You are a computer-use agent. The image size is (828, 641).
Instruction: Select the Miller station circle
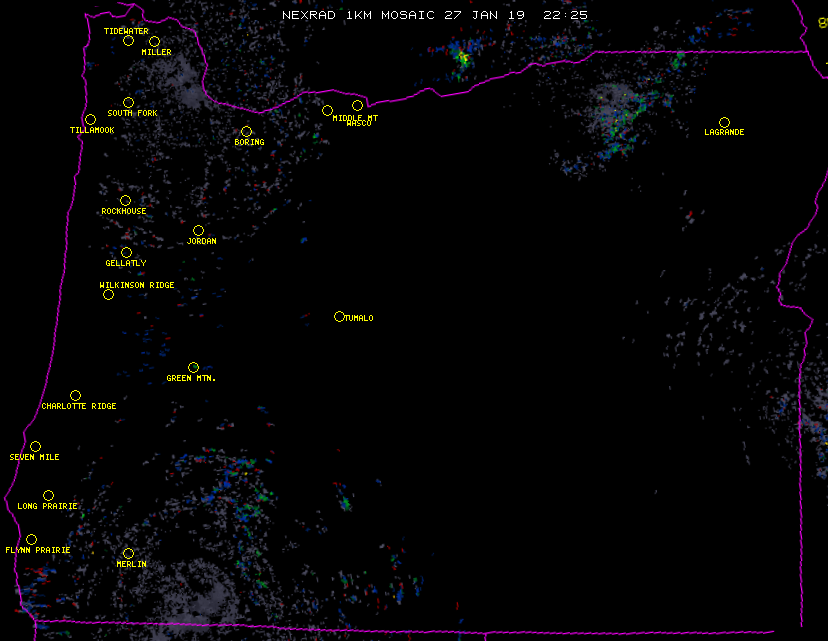point(154,41)
